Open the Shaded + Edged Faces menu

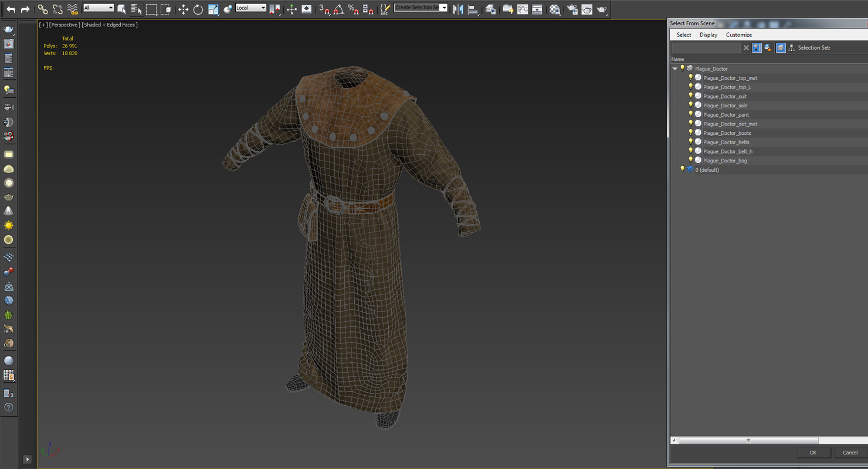pos(110,25)
